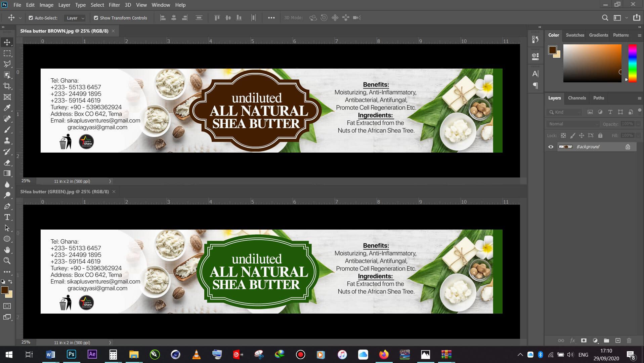This screenshot has width=644, height=363.
Task: Close the SHea butter (GREEN).jpg tab
Action: pyautogui.click(x=114, y=192)
